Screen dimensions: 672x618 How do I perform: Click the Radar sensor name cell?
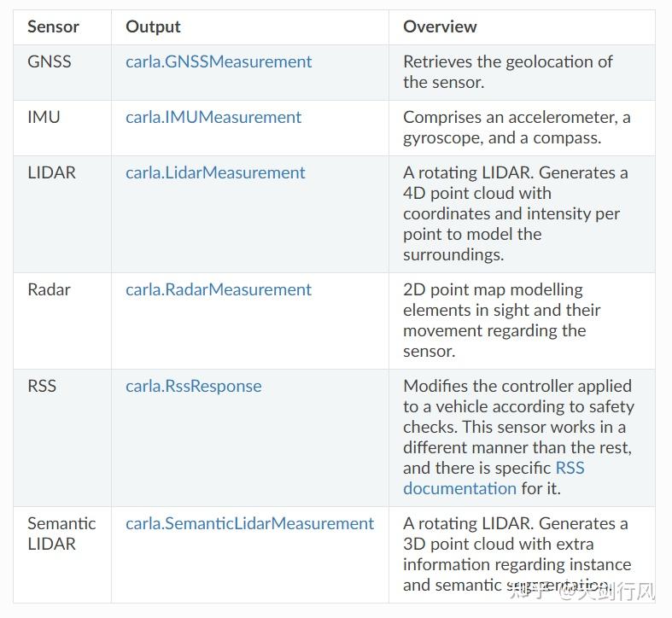[x=49, y=290]
